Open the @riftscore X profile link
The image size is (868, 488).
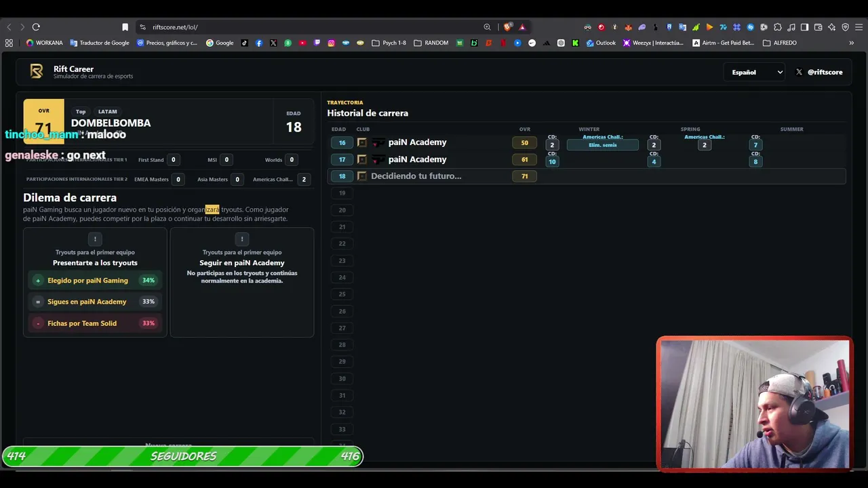[818, 72]
